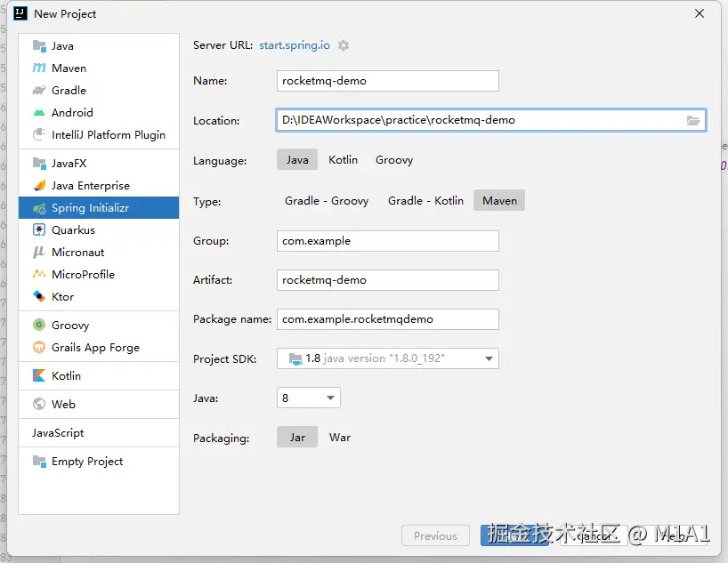
Task: Click the IntelliJ logo in the title bar
Action: 20,13
